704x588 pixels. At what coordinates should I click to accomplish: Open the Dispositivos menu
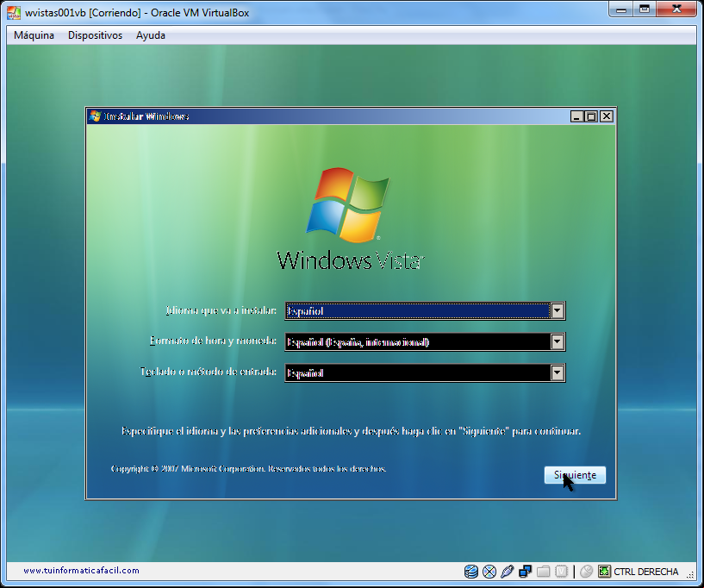pyautogui.click(x=95, y=35)
